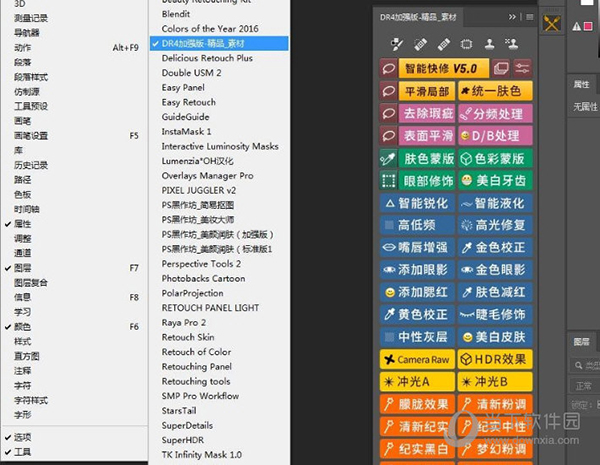This screenshot has width=600, height=465.
Task: Click the 色彩蒙版 button
Action: 495,158
